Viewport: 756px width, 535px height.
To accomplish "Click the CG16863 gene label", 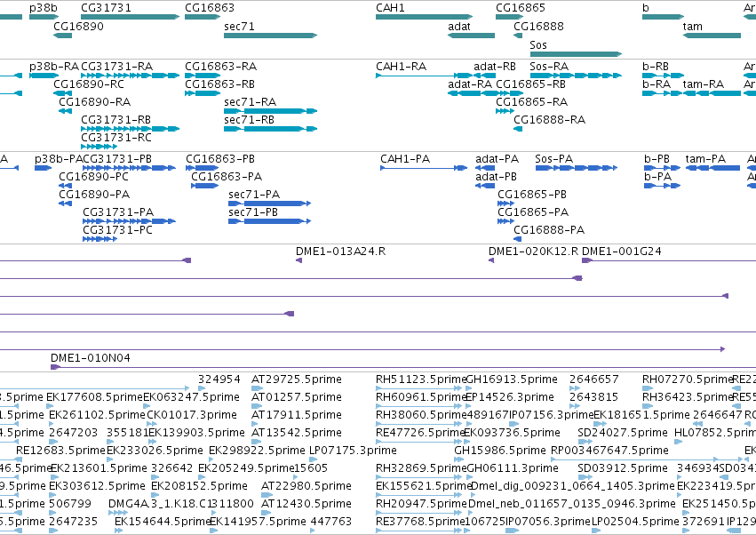I will [x=210, y=8].
